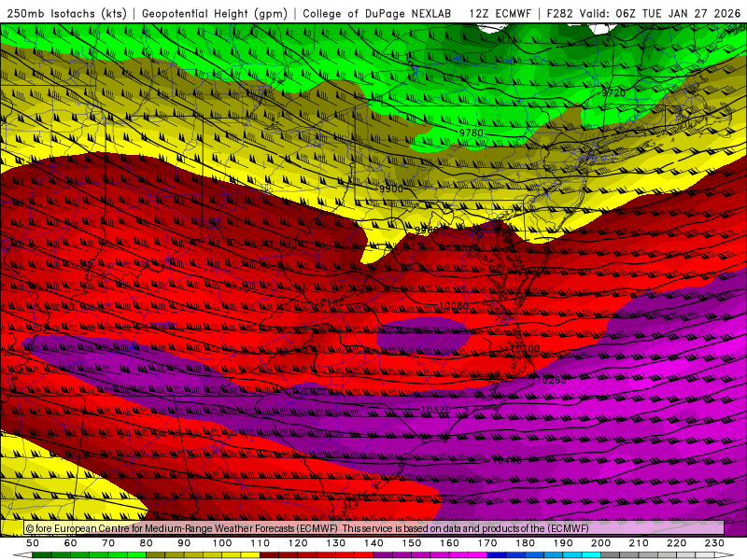
Task: Click the 130 knot legend label
Action: [x=336, y=543]
